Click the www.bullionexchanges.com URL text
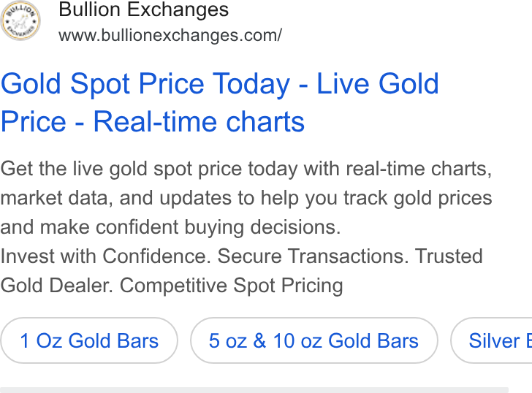The width and height of the screenshot is (532, 393). (x=170, y=36)
